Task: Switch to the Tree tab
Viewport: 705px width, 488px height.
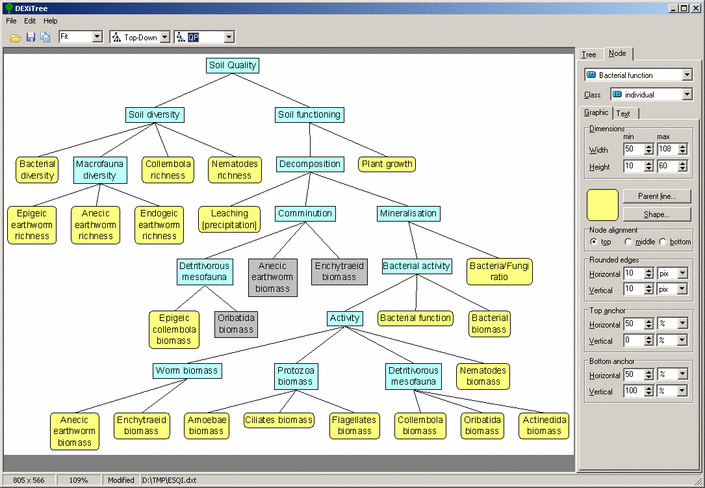Action: [589, 54]
